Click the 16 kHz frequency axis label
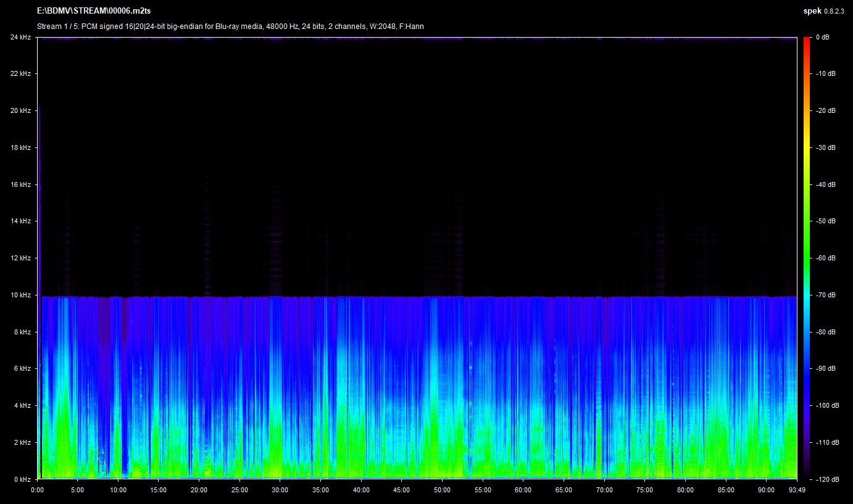 tap(20, 184)
